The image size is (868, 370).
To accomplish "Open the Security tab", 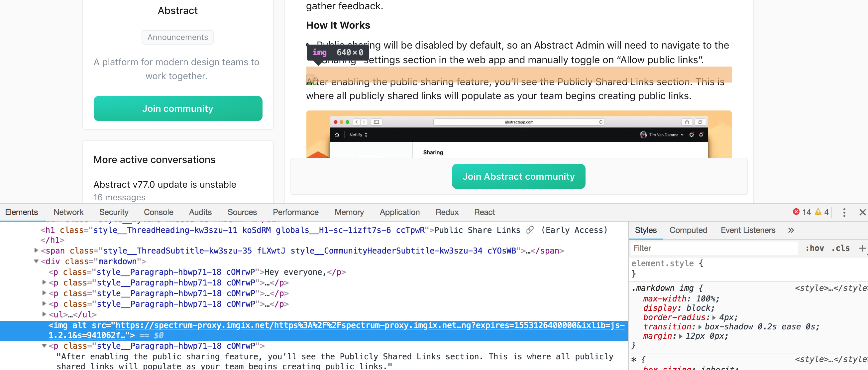I will (x=114, y=212).
